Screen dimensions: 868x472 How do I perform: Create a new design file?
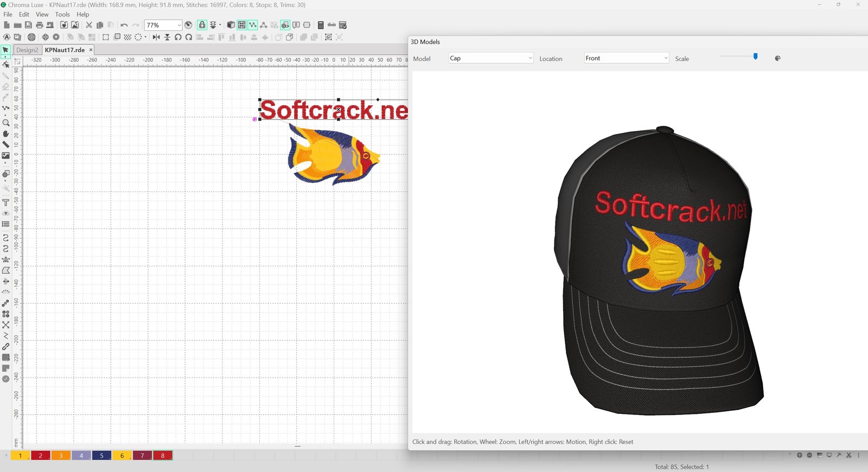[x=7, y=25]
